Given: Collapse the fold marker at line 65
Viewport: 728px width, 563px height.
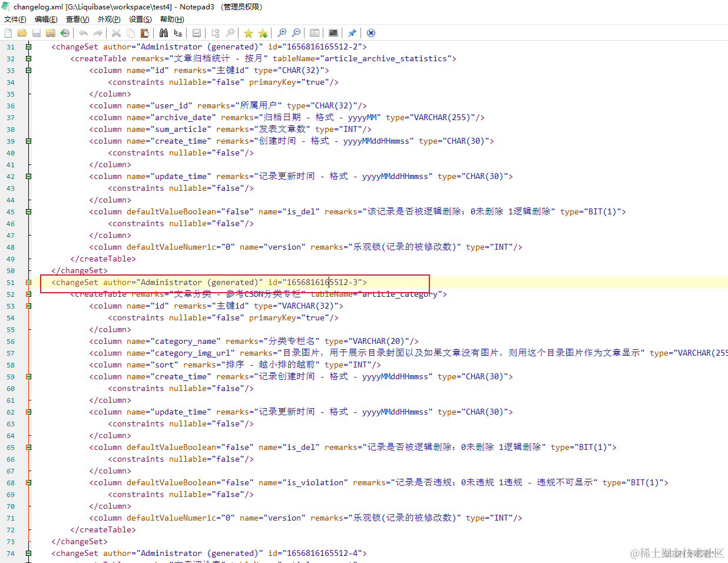Looking at the screenshot, I should pos(28,447).
